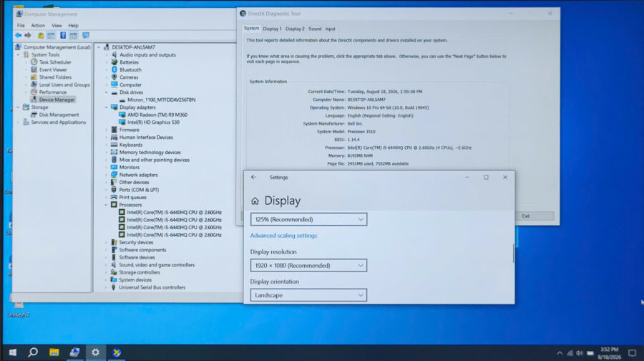Open File Explorer from the taskbar

click(54, 352)
